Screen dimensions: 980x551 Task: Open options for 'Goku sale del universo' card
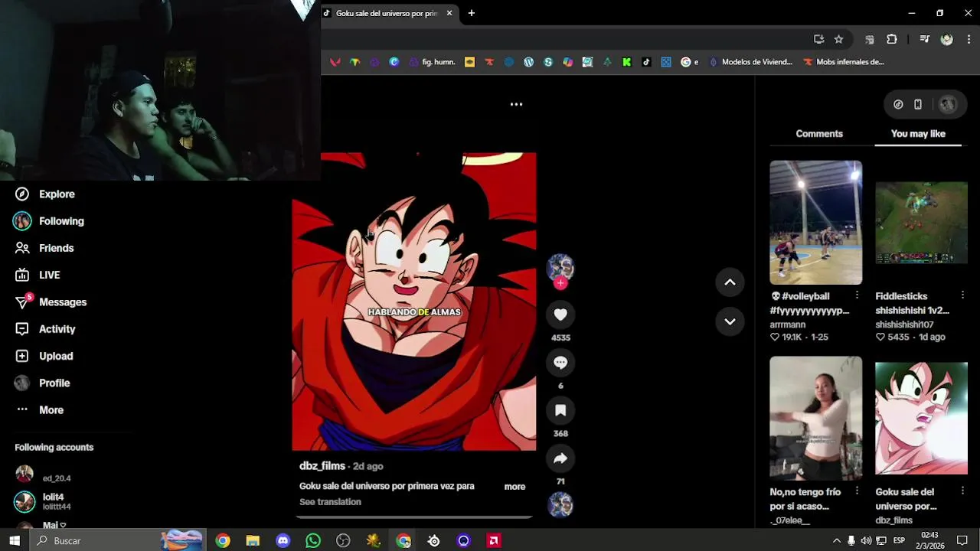tap(962, 491)
